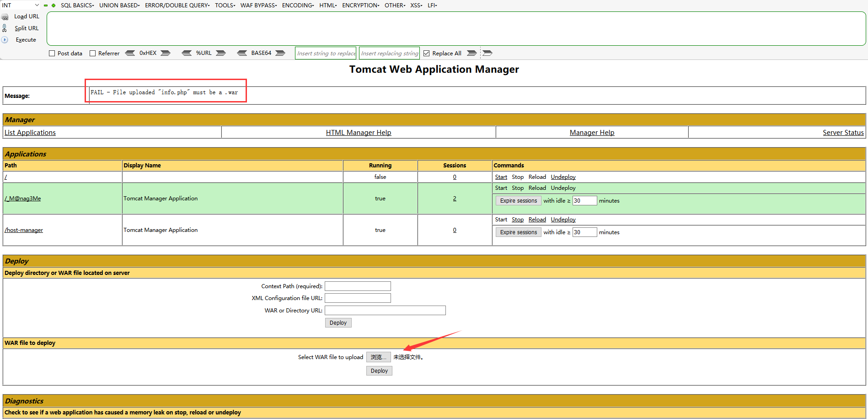Open the XSS menu in HackBar
This screenshot has width=868, height=419.
[416, 5]
